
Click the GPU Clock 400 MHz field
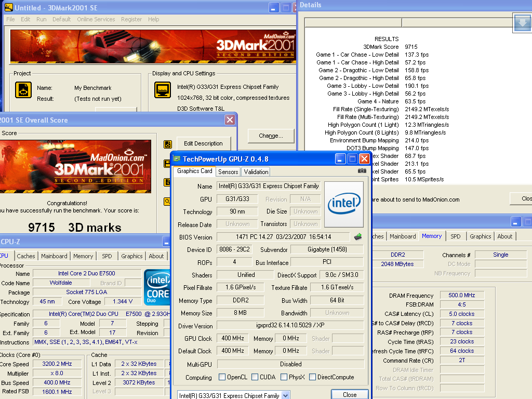(232, 338)
